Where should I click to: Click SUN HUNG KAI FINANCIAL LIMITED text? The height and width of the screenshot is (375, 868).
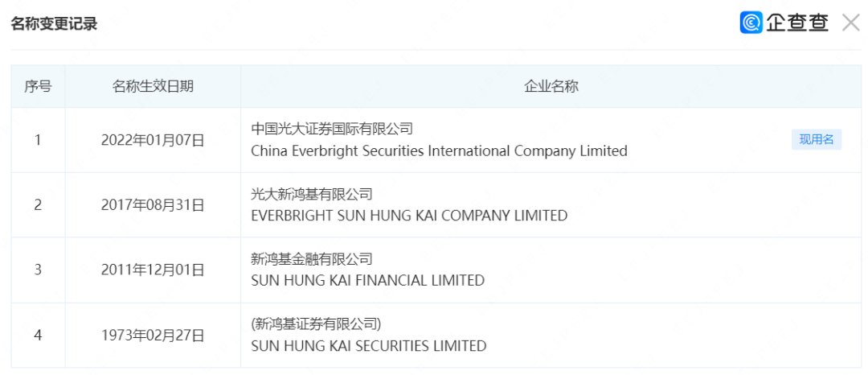click(367, 281)
